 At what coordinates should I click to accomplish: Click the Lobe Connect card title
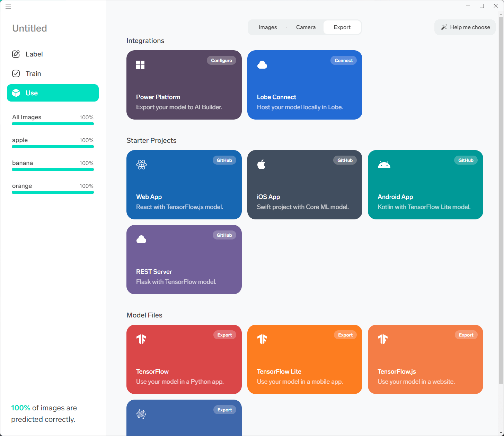276,97
